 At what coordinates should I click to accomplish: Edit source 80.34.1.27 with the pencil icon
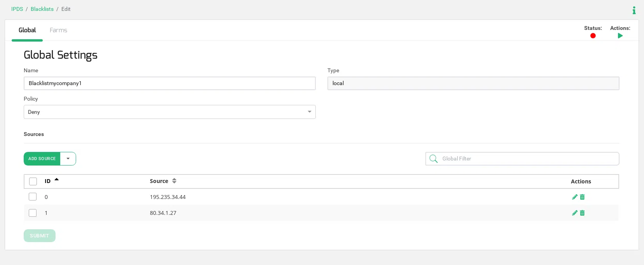click(x=574, y=213)
